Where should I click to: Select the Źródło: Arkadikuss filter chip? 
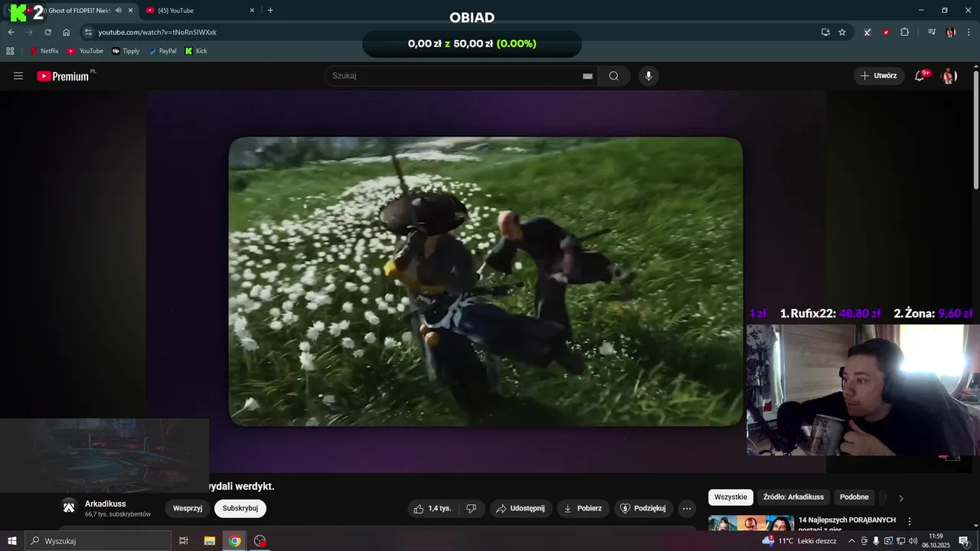793,497
